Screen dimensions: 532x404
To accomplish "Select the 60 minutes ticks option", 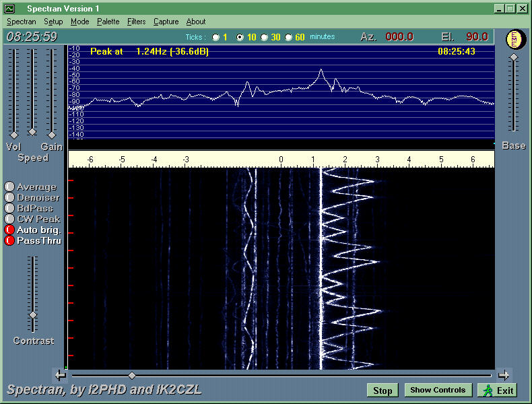I will pyautogui.click(x=288, y=38).
